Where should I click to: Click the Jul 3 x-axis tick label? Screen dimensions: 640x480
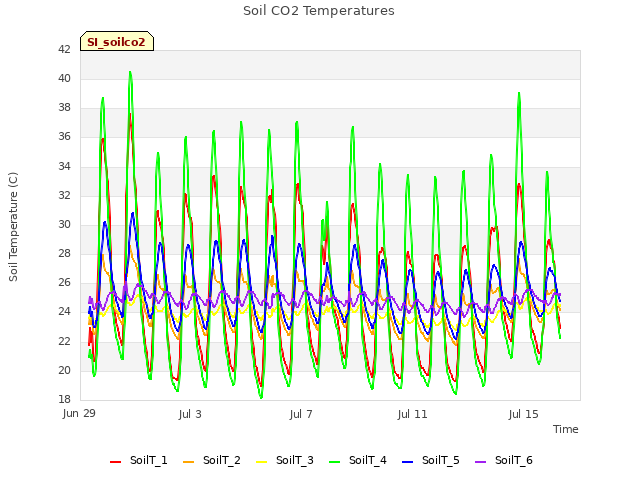(x=190, y=414)
